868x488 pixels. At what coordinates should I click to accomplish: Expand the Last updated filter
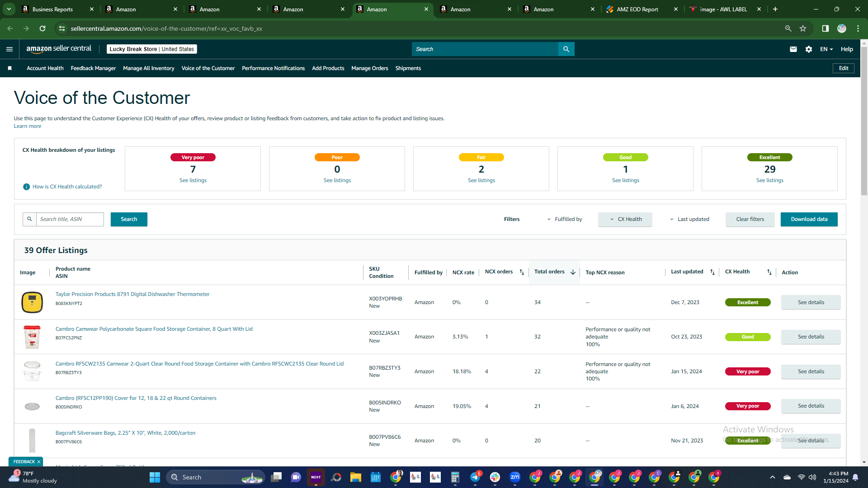click(x=689, y=219)
